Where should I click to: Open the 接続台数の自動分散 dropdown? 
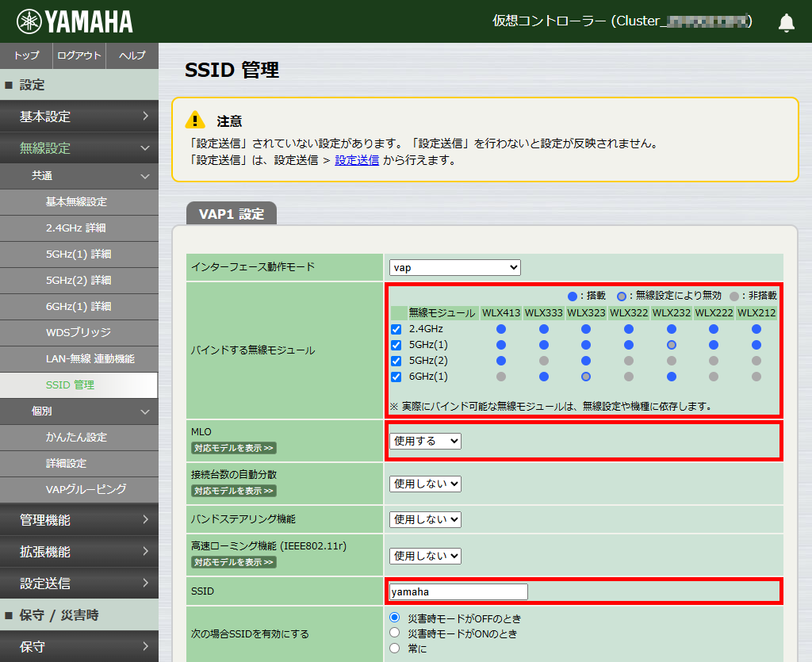click(x=425, y=484)
